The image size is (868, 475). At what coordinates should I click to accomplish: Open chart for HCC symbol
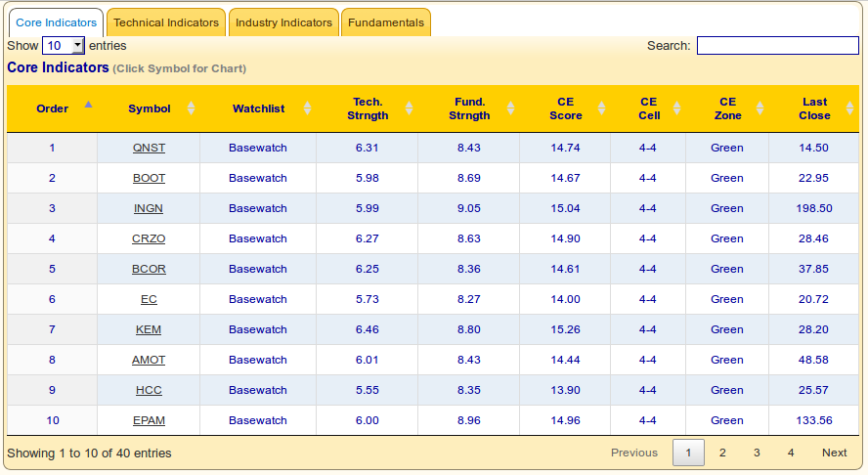(x=149, y=390)
